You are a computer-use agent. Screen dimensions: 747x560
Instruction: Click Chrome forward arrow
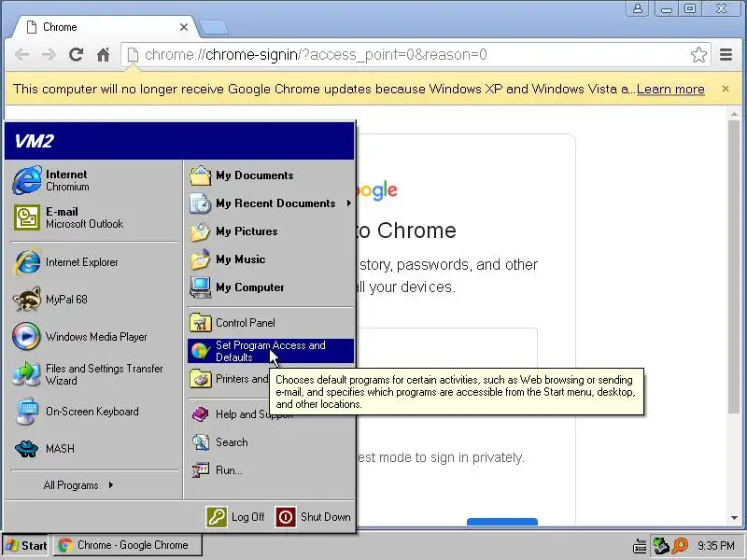pos(49,55)
